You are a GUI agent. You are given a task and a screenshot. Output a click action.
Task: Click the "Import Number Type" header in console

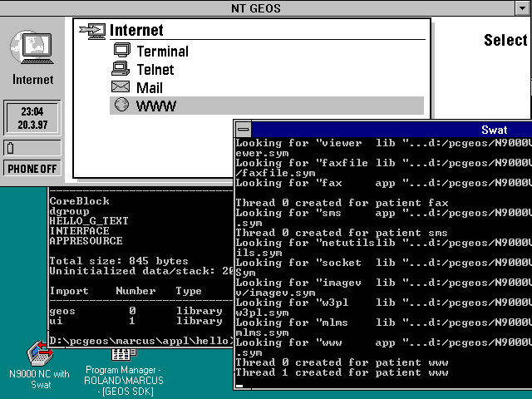tap(126, 291)
